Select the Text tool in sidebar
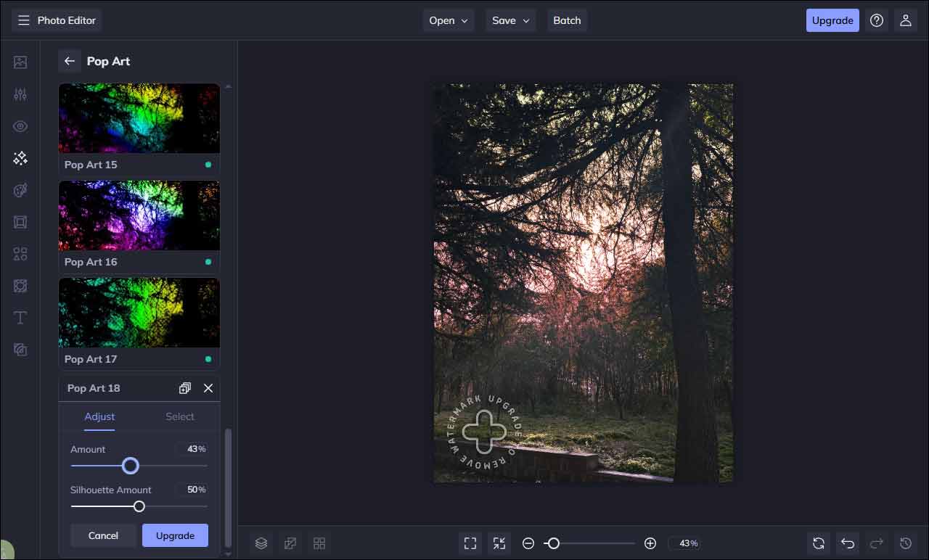The width and height of the screenshot is (929, 560). click(x=20, y=318)
